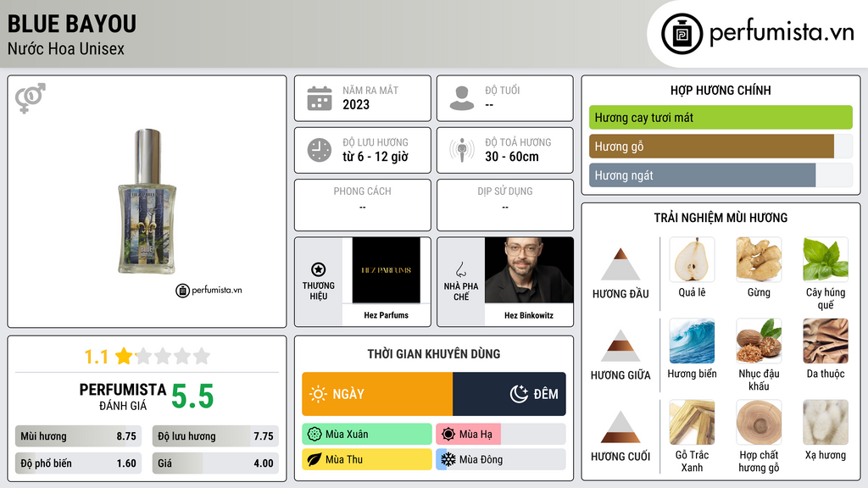Click the unisex gender symbol icon
Viewport: 868px width, 488px height.
[30, 98]
